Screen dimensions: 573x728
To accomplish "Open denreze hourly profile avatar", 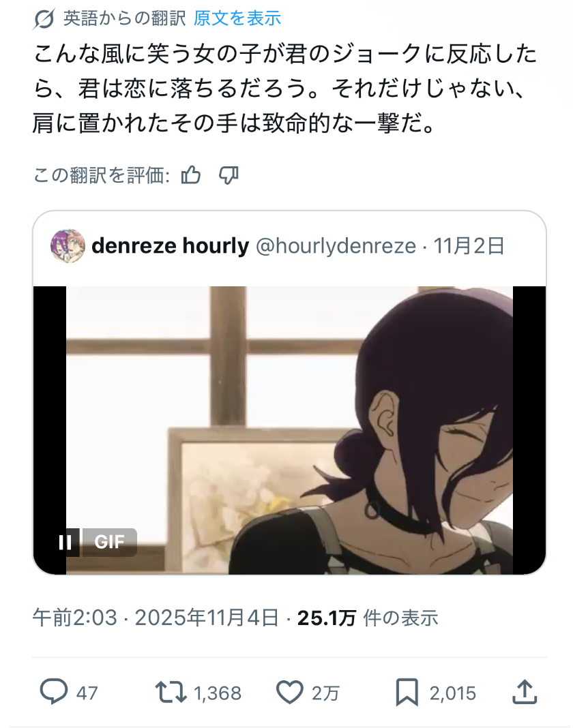I will [68, 246].
